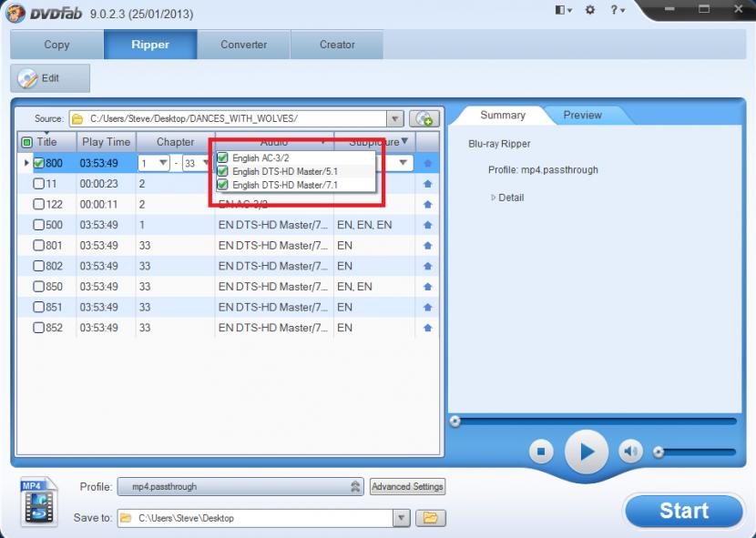The height and width of the screenshot is (538, 756).
Task: Click the help question mark icon
Action: point(616,10)
